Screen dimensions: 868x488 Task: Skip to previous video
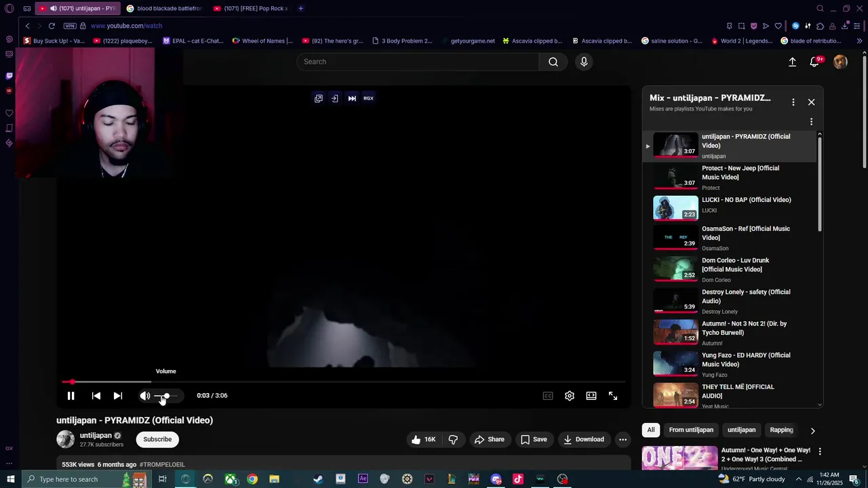[x=96, y=396]
